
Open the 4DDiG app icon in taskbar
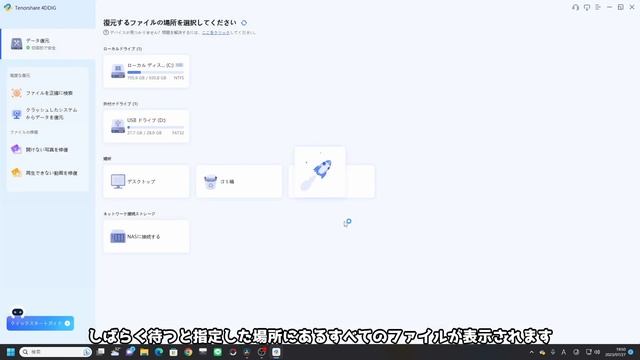276,352
